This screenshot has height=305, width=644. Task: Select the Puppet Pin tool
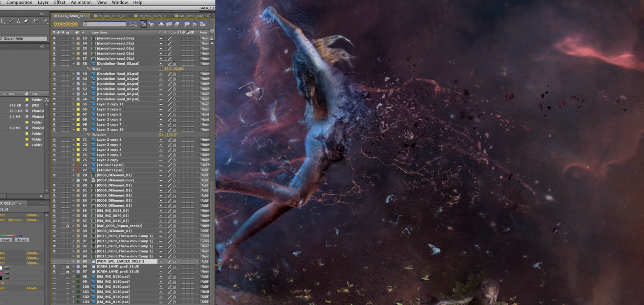tap(45, 21)
